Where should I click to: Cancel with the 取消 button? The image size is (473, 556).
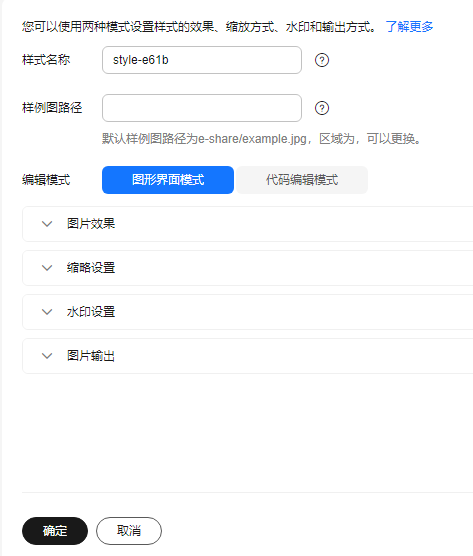point(129,531)
